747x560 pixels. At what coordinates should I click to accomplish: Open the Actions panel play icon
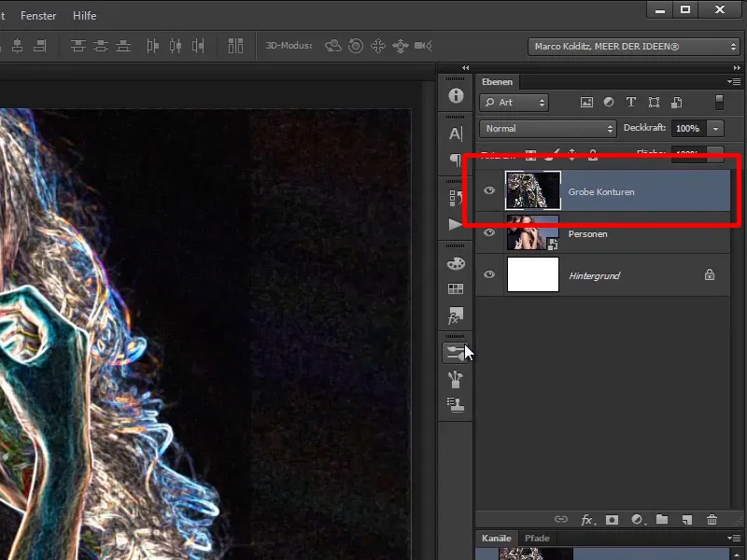(x=456, y=224)
